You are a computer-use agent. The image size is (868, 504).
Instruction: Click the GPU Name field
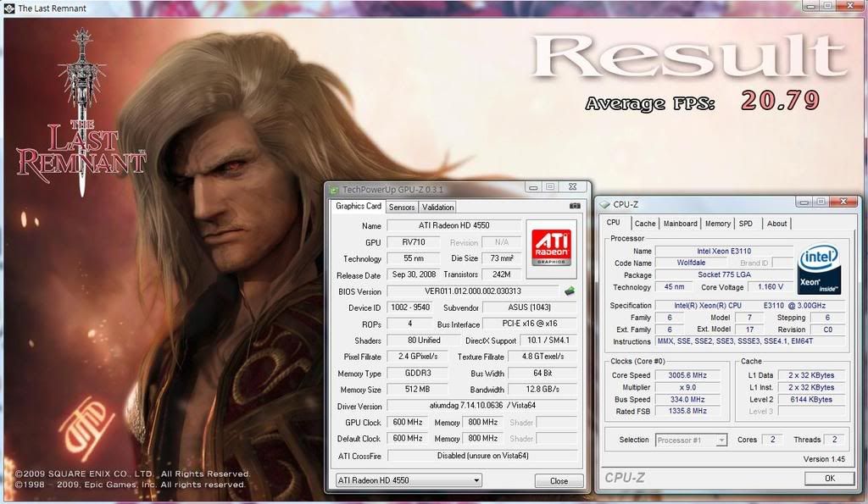pos(453,226)
